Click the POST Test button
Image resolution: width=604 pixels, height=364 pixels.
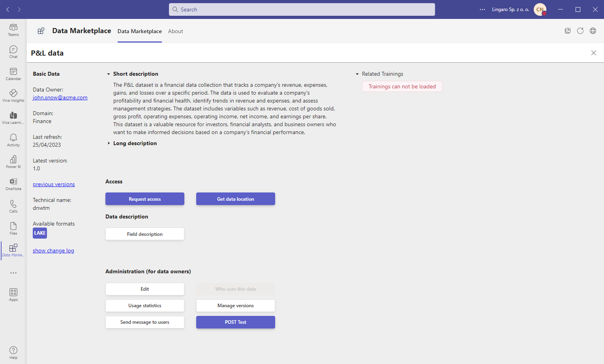(236, 322)
